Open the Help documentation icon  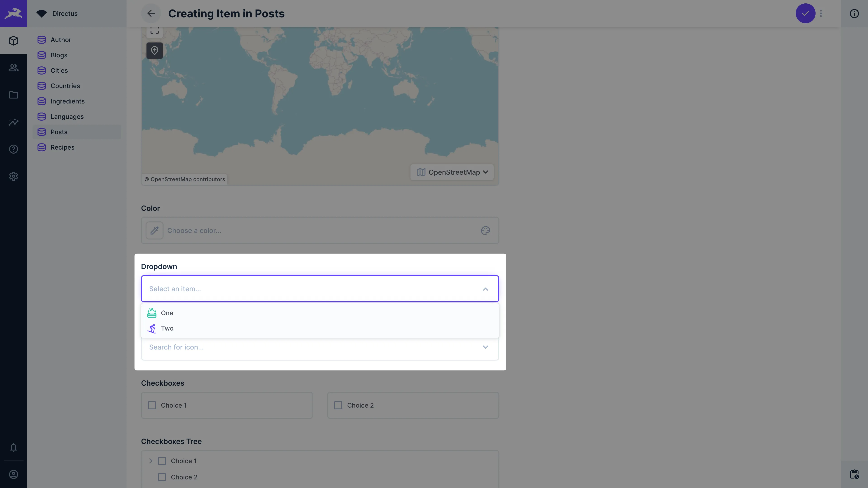(14, 149)
